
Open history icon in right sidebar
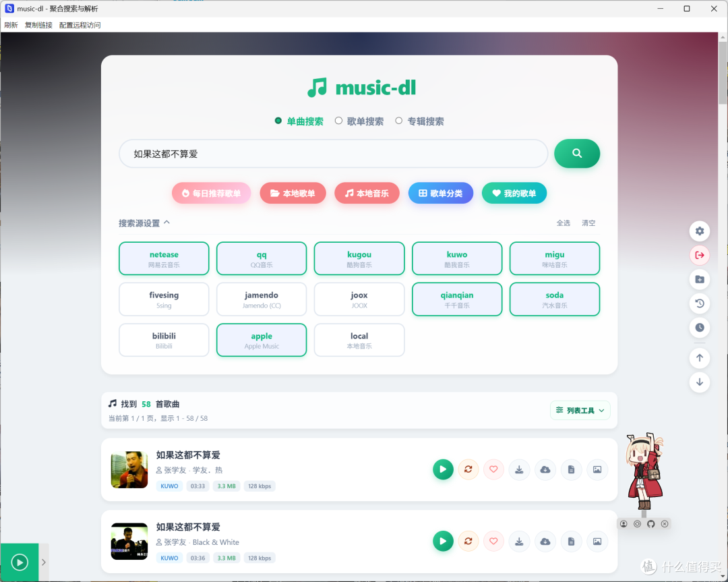(700, 303)
